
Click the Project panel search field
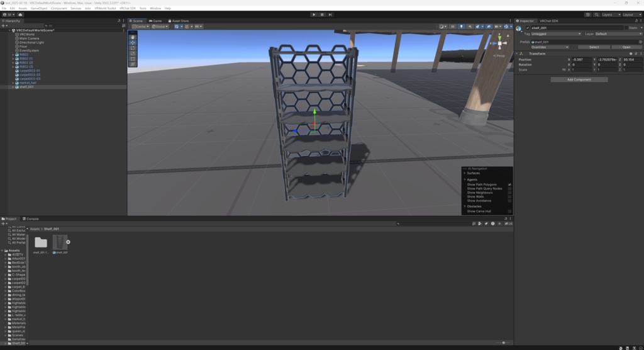[433, 223]
